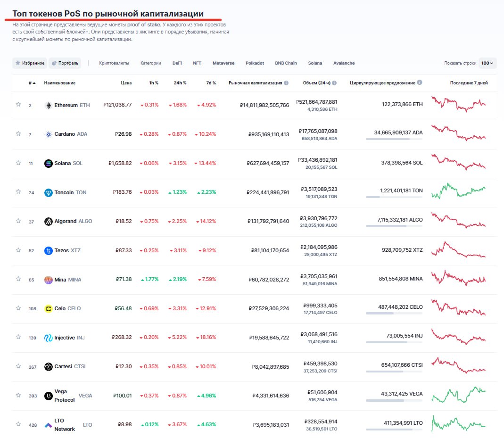Click the Cardano logo icon

point(48,134)
